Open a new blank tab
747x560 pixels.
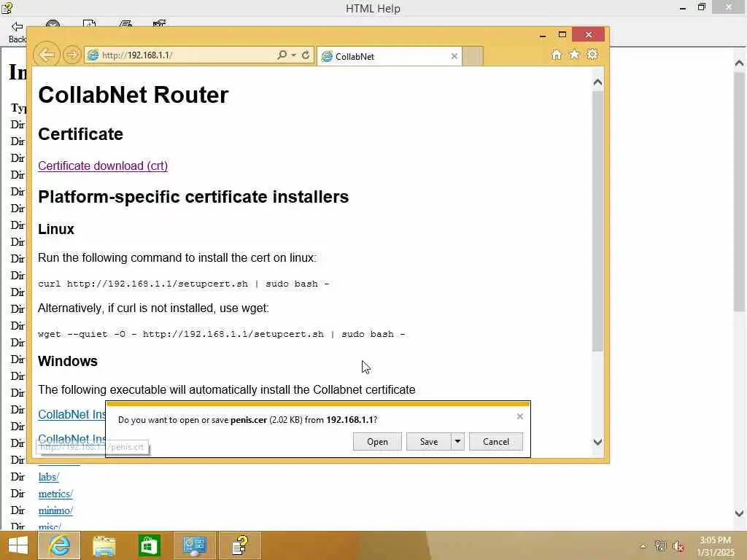click(473, 56)
